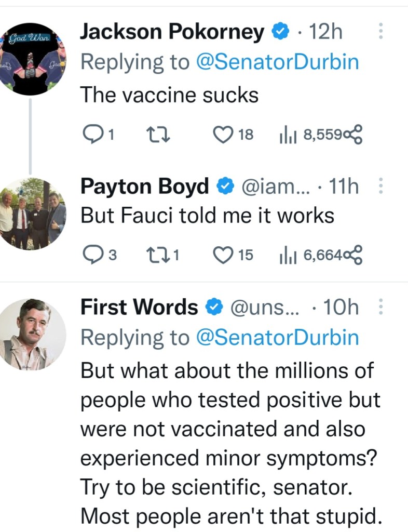This screenshot has height=532, width=408.
Task: Open more options for First Words' tweet
Action: click(x=380, y=307)
